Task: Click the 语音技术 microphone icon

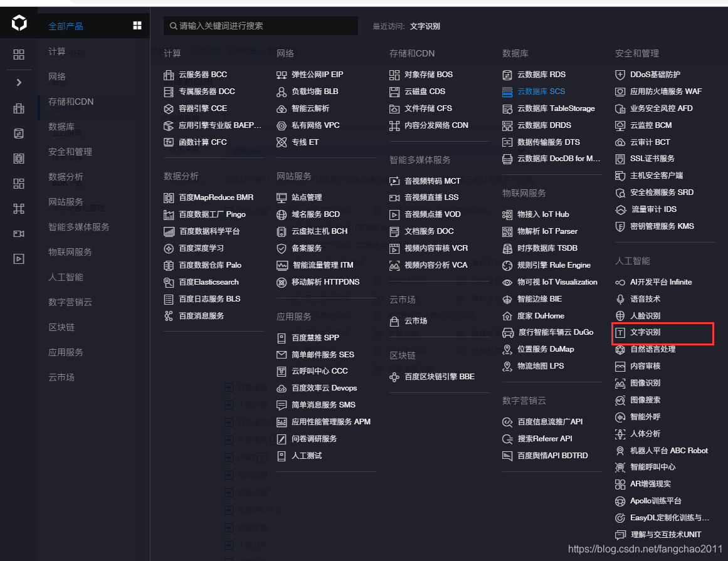Action: 620,299
